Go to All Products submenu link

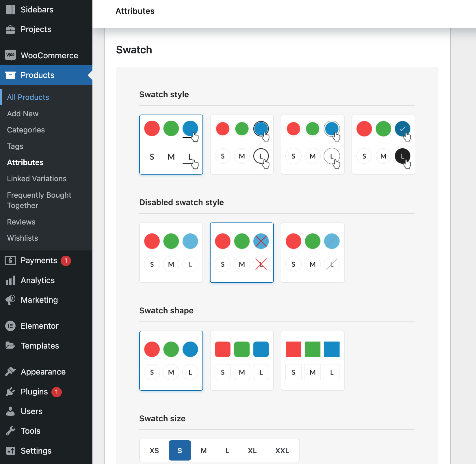[x=28, y=97]
